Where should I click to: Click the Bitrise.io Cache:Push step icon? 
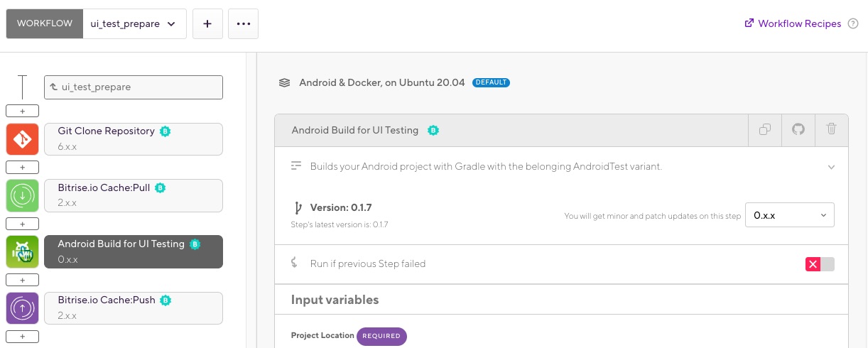coord(22,308)
